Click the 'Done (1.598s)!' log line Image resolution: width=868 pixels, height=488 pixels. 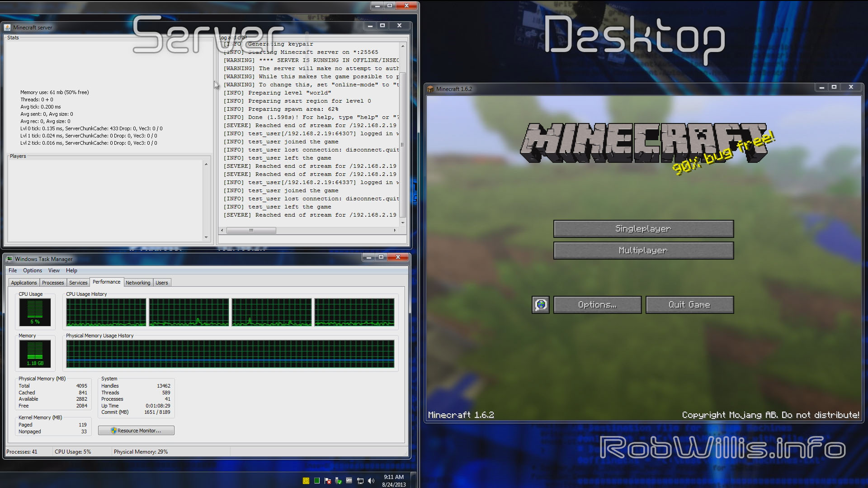pyautogui.click(x=311, y=117)
